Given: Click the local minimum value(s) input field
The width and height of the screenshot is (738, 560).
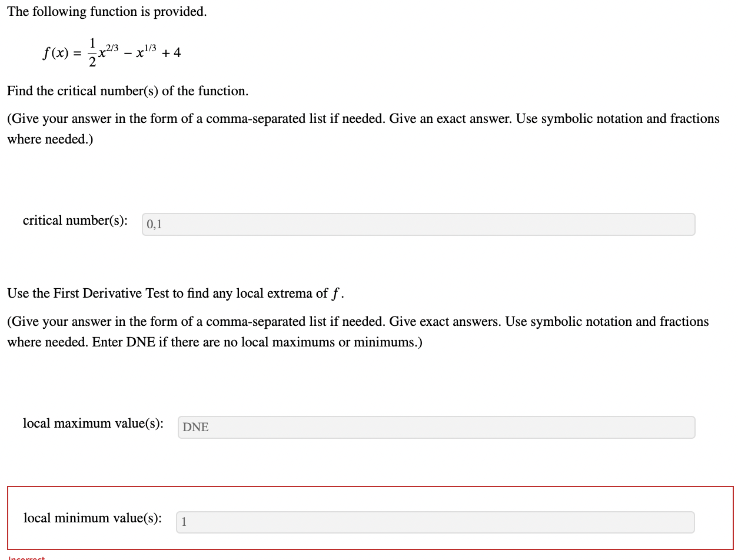Looking at the screenshot, I should click(x=434, y=522).
